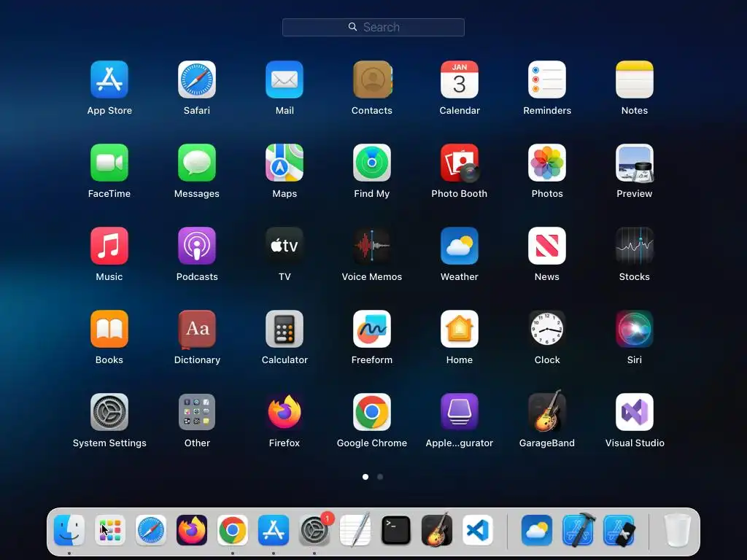Image resolution: width=747 pixels, height=560 pixels.
Task: Open the Photos app
Action: 547,163
